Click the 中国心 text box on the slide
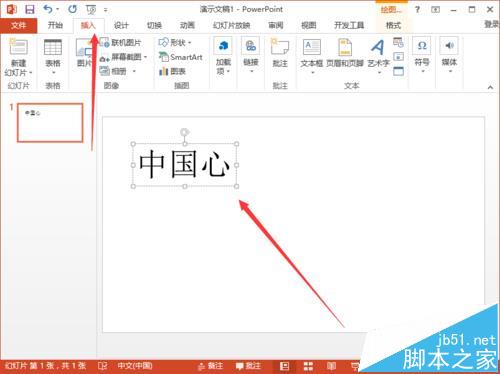Image resolution: width=500 pixels, height=374 pixels. tap(184, 165)
